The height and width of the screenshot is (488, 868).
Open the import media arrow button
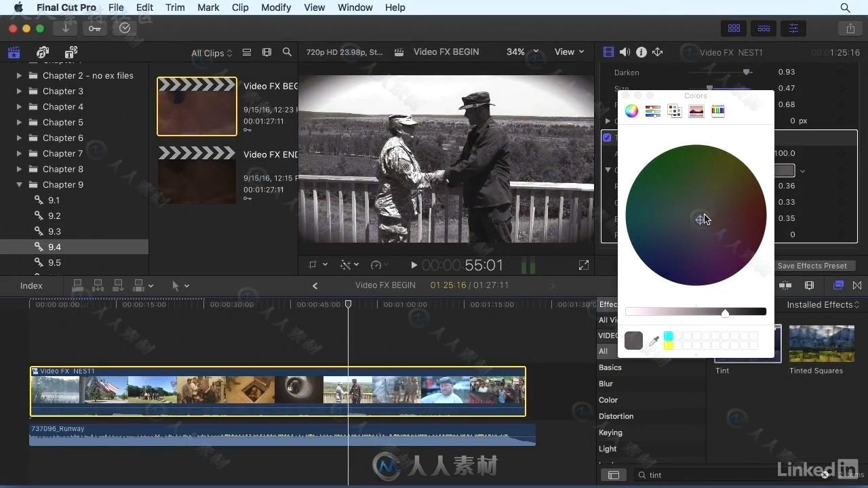(66, 28)
